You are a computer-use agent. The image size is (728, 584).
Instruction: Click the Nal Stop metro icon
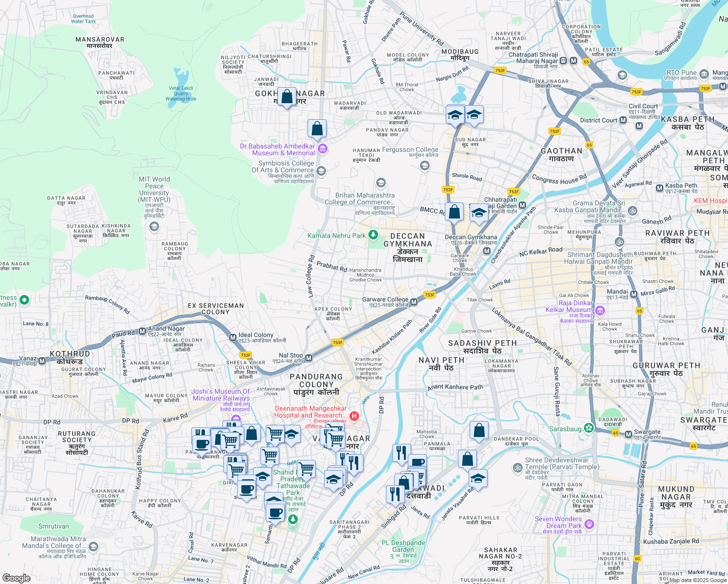click(309, 358)
